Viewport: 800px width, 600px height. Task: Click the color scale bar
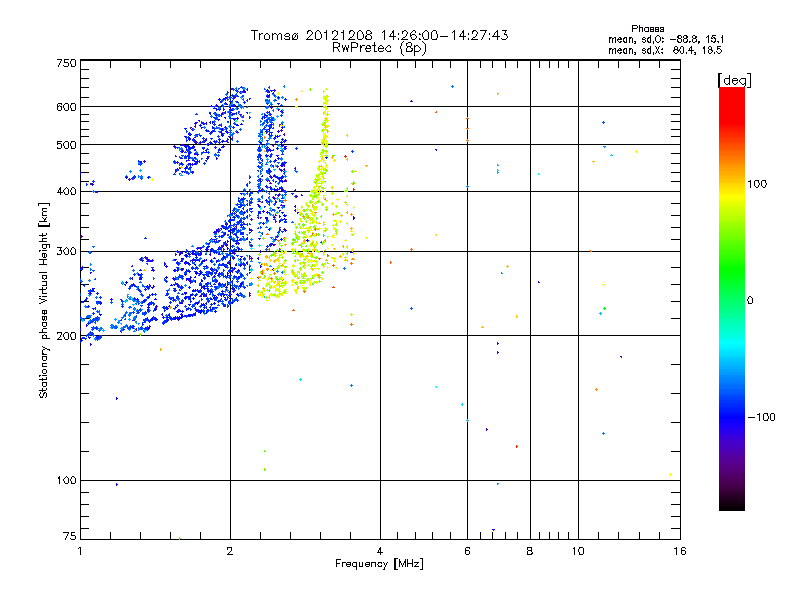point(732,298)
